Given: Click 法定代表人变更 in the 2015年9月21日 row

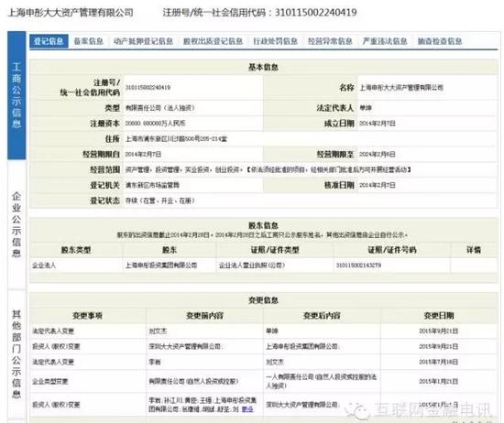Looking at the screenshot, I should 53,331.
